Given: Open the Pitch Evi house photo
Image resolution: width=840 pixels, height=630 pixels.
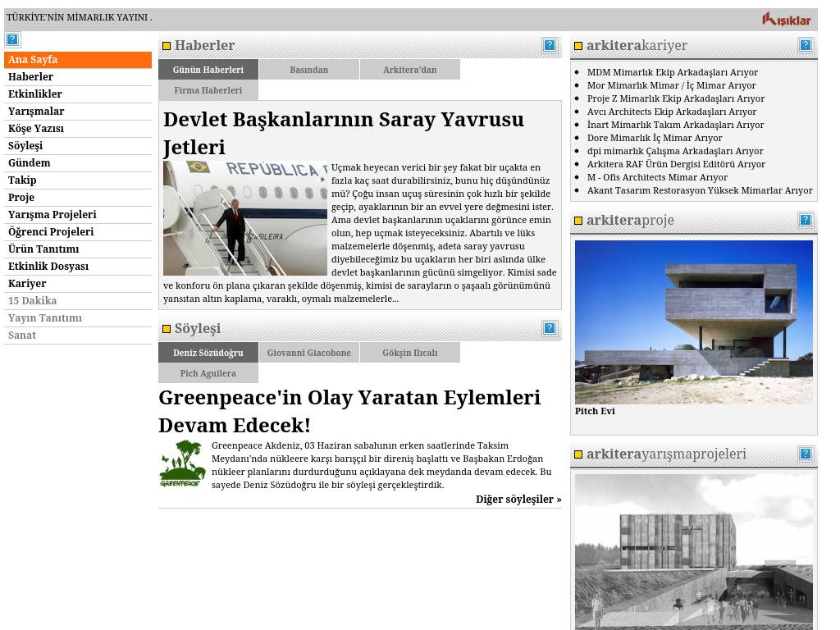Looking at the screenshot, I should (x=694, y=322).
